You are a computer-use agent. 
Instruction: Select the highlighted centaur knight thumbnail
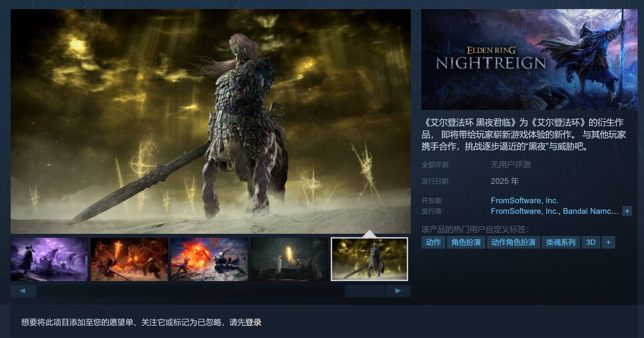tap(369, 259)
